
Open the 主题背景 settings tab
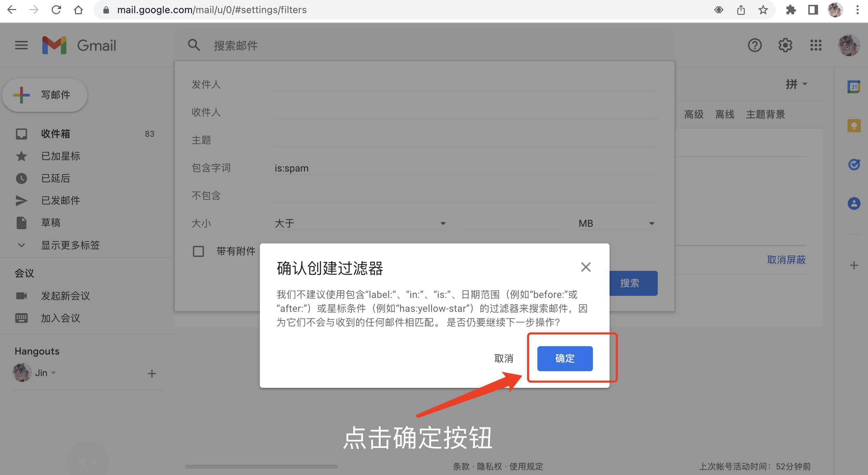click(x=765, y=115)
